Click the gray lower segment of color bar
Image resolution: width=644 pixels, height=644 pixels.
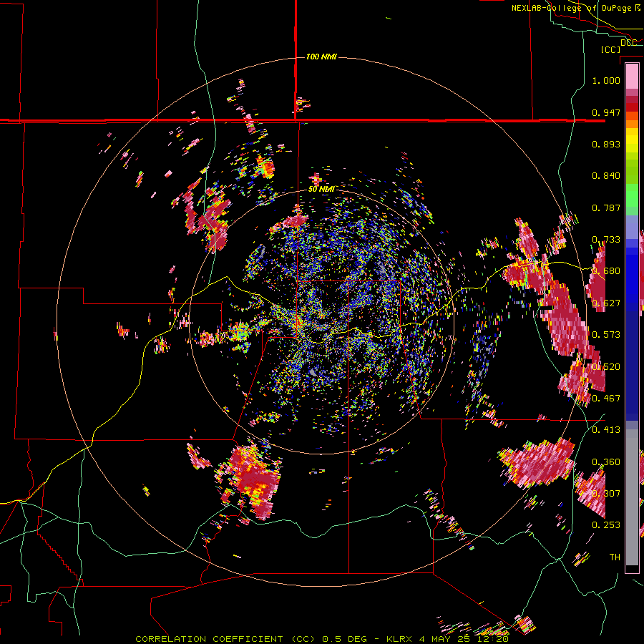632,497
